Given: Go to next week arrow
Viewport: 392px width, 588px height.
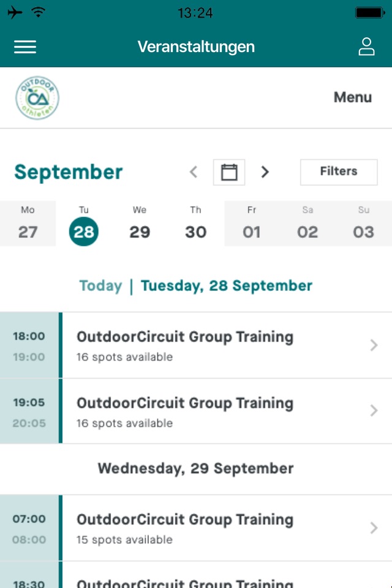Looking at the screenshot, I should pos(265,172).
